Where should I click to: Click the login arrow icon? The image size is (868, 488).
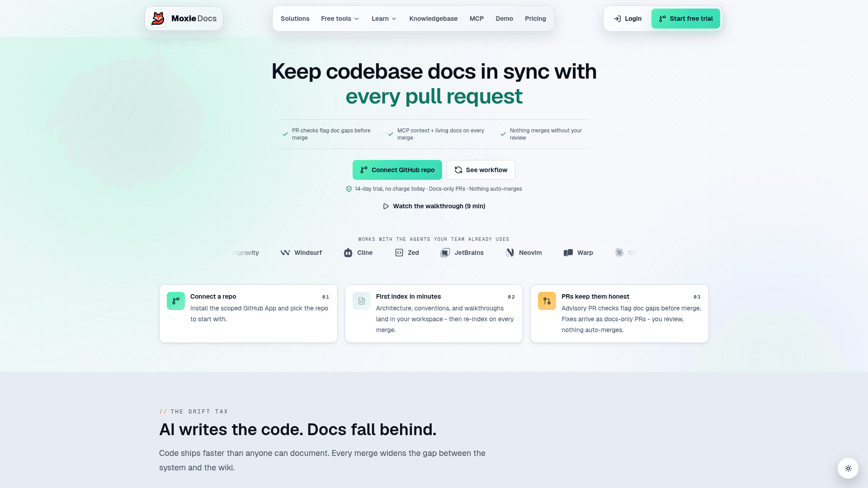click(x=617, y=19)
